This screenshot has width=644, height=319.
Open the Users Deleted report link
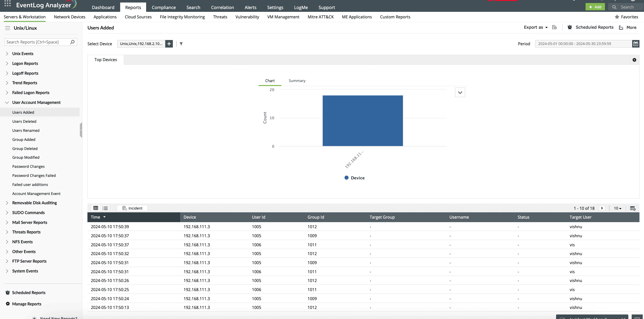[x=24, y=121]
